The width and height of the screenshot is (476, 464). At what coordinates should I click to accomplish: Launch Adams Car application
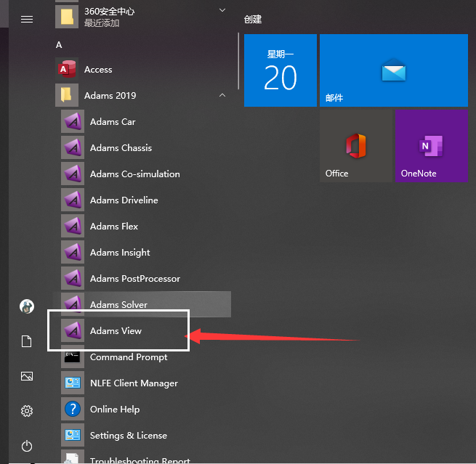[113, 122]
